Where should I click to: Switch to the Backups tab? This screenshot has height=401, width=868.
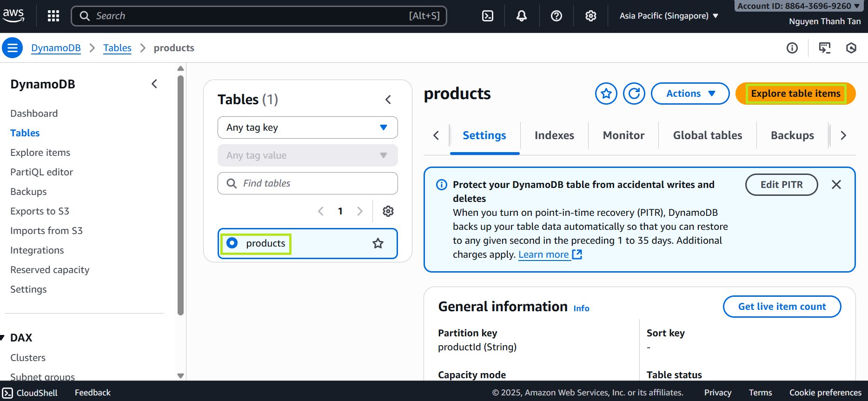tap(792, 135)
